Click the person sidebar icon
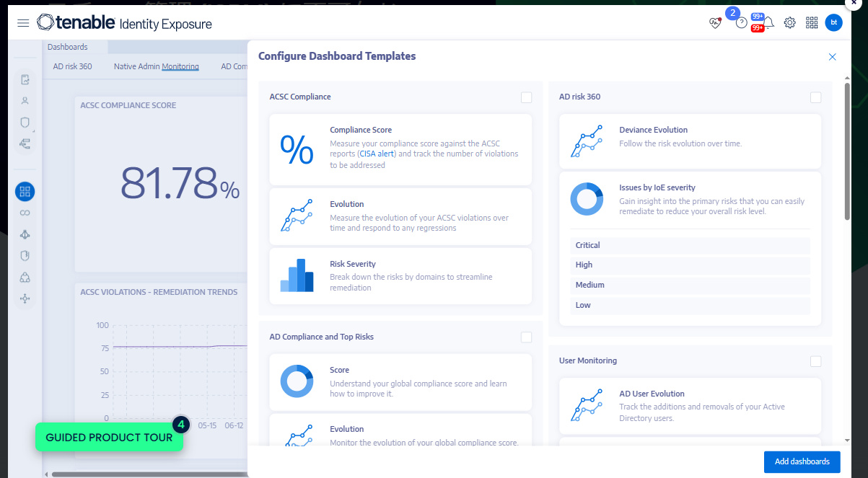The width and height of the screenshot is (868, 478). [x=25, y=101]
